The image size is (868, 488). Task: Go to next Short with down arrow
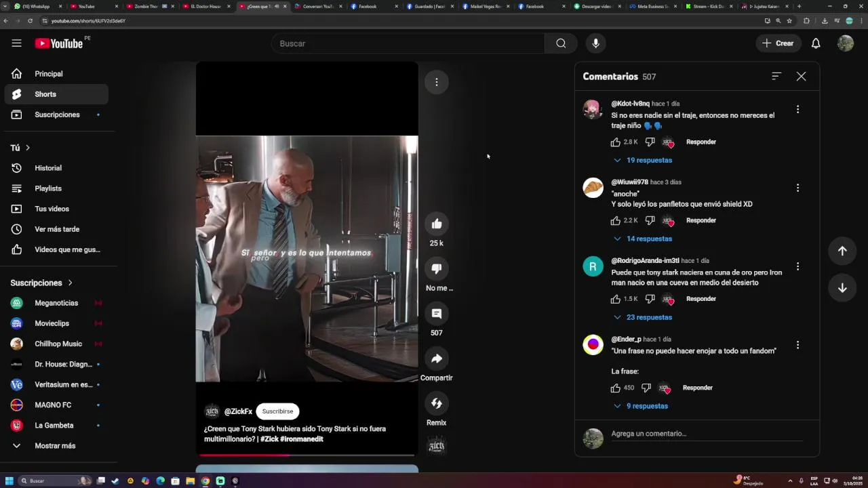[x=842, y=288]
